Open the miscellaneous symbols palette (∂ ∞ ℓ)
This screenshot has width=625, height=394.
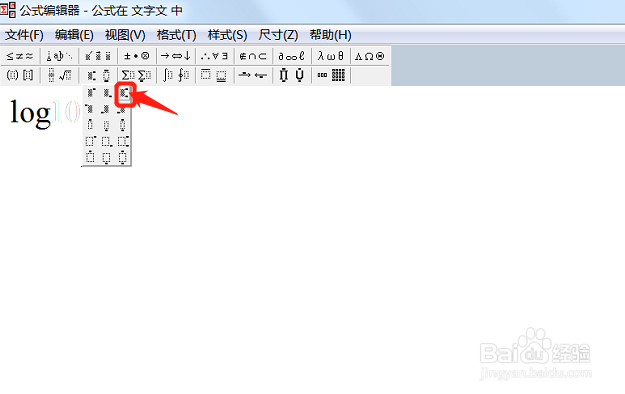click(291, 56)
